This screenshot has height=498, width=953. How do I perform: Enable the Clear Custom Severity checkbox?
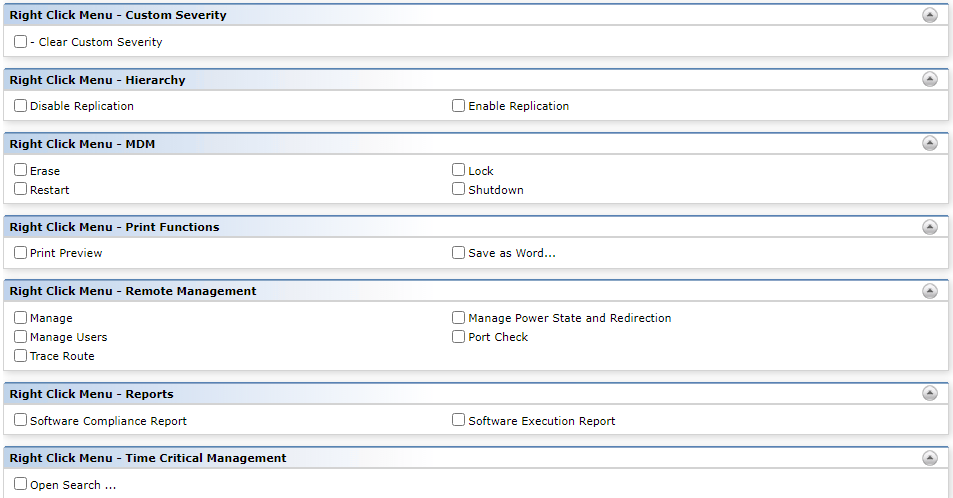[x=21, y=41]
